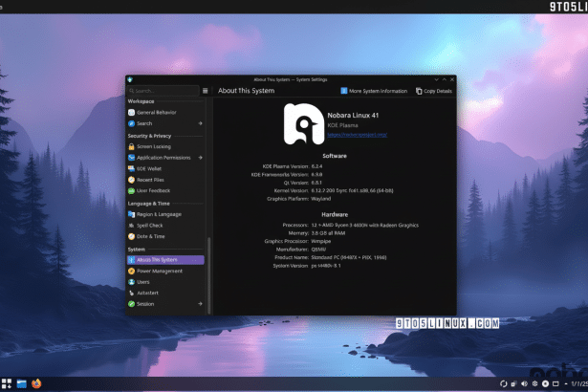Open Application Permissions icon
Image resolution: width=588 pixels, height=392 pixels.
[131, 158]
